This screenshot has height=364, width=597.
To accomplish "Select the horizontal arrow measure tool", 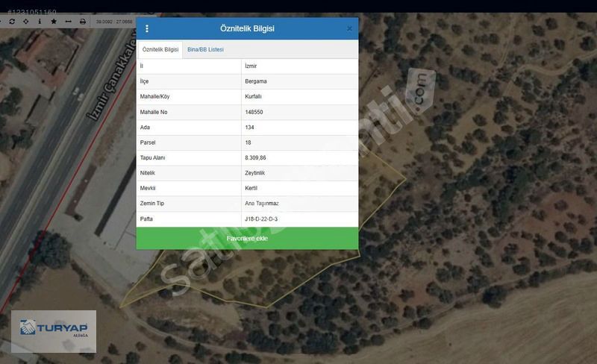I will [x=68, y=22].
